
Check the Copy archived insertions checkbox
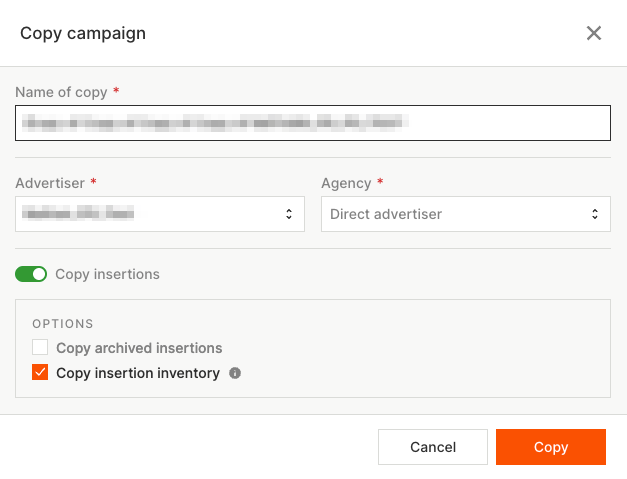click(x=40, y=348)
